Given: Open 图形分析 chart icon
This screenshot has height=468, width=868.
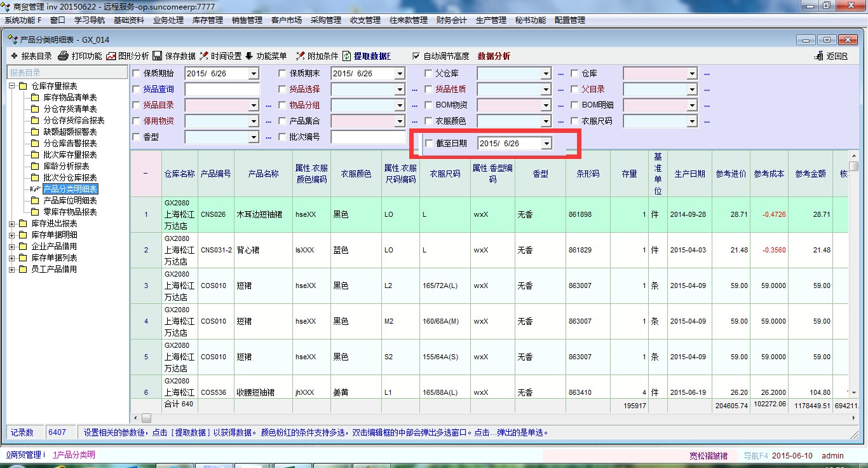Looking at the screenshot, I should click(x=111, y=56).
